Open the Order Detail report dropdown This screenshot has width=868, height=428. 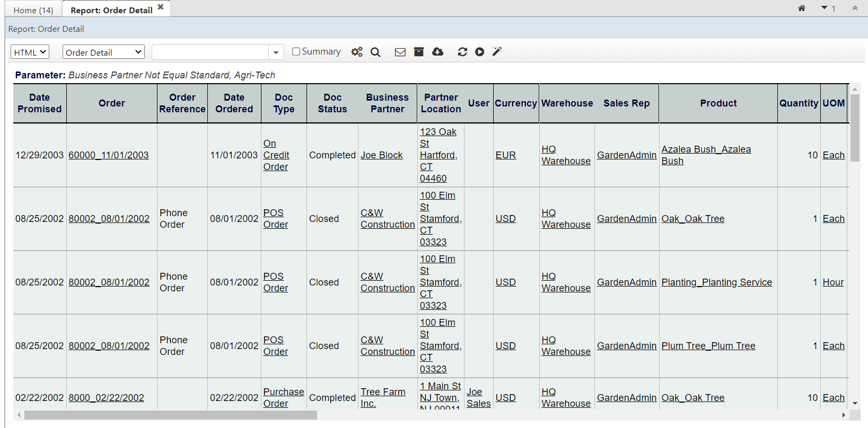103,52
